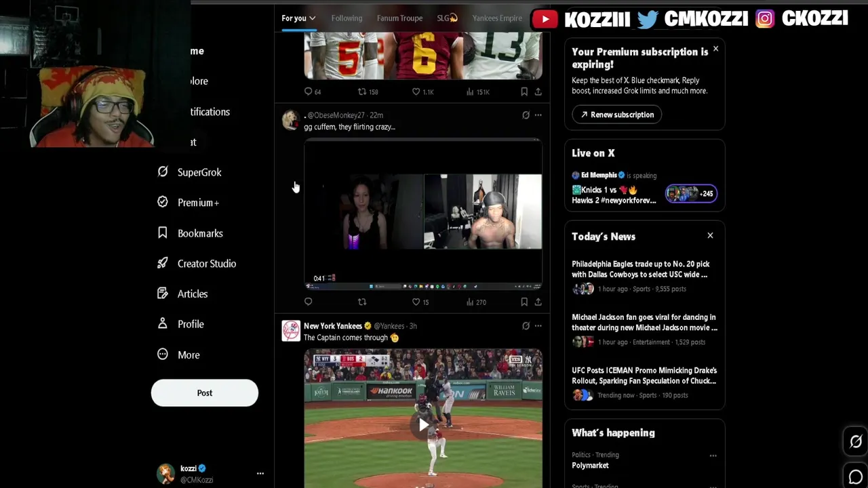Screen dimensions: 868x488
Task: Select the For you tab
Action: click(294, 18)
